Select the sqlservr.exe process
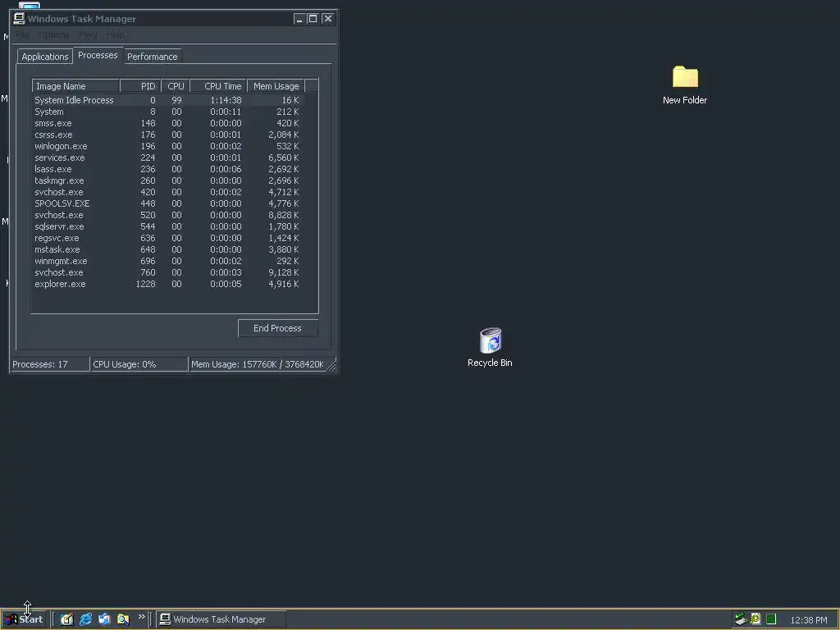 coord(167,226)
